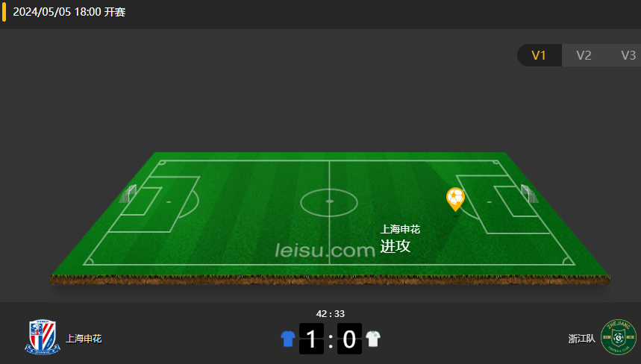Click the left penalty spot on pitch

169,202
